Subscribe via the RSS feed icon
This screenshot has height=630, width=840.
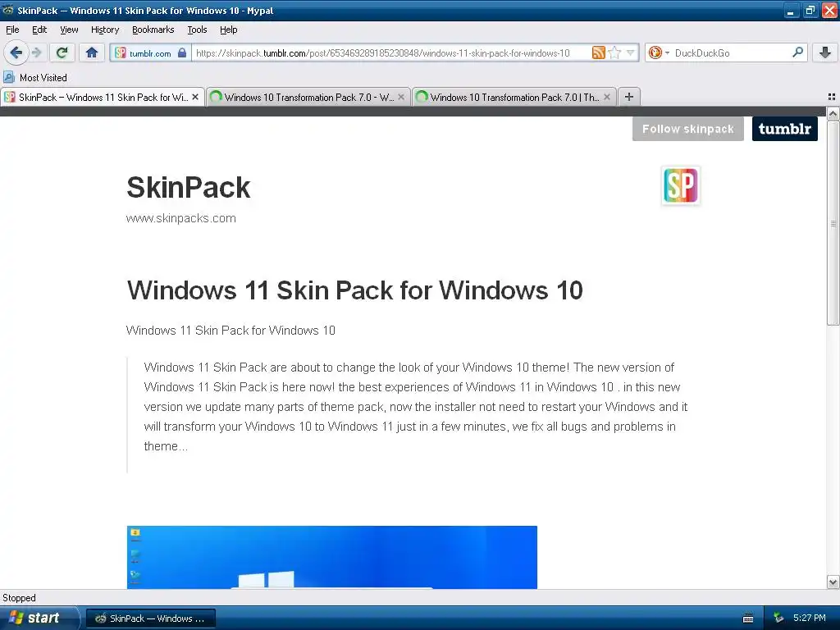598,52
